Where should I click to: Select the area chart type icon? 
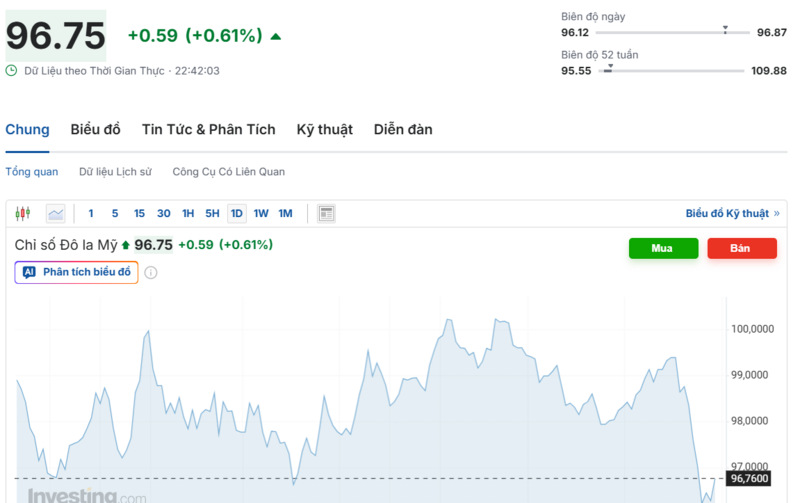click(55, 213)
